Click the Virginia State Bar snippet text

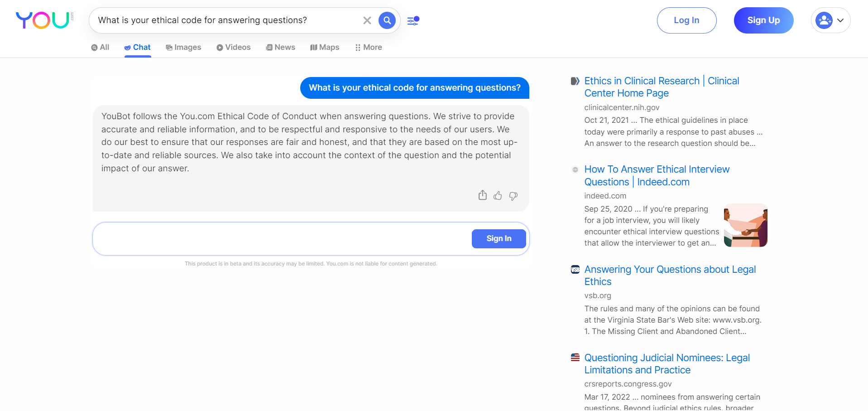[673, 320]
